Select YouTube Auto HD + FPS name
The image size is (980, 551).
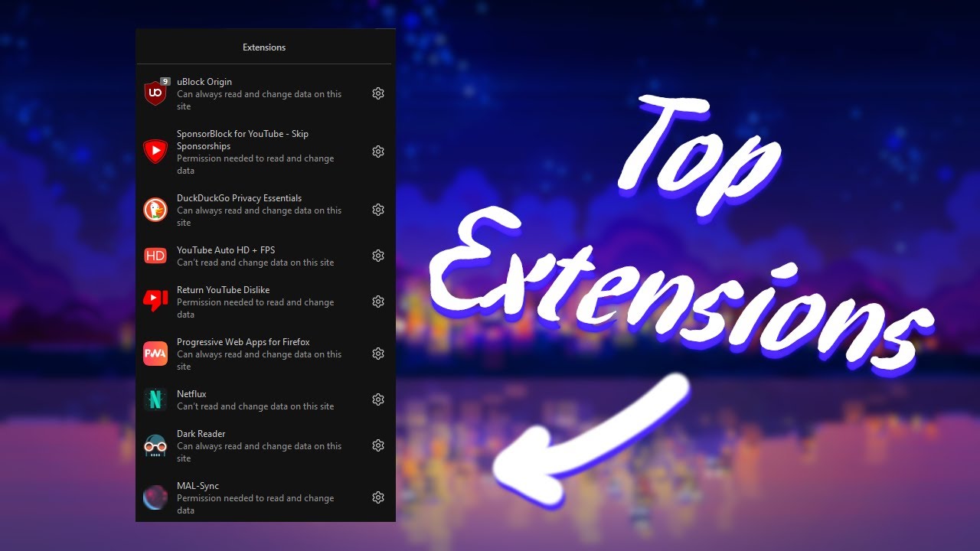tap(226, 250)
